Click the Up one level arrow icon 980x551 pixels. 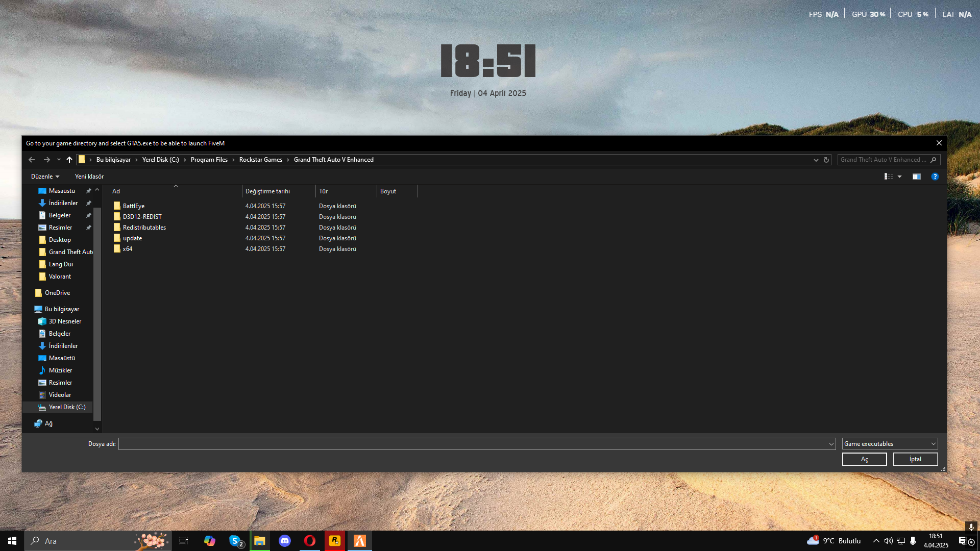click(69, 160)
